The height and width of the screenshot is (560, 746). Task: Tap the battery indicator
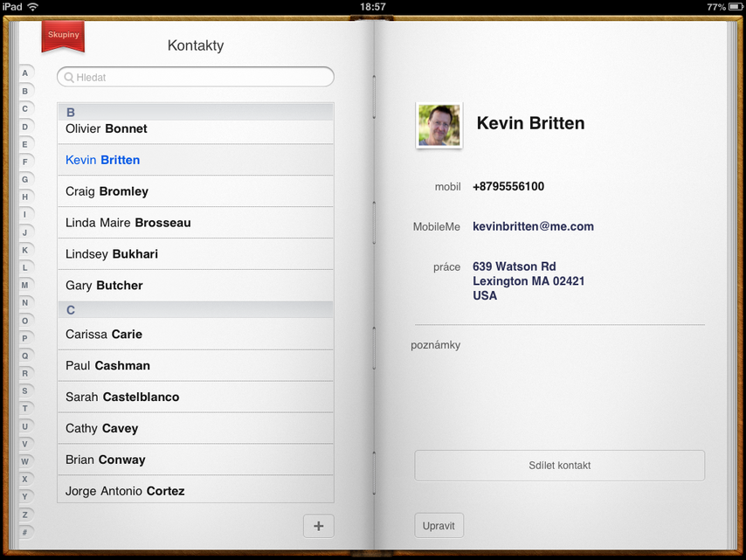tap(732, 6)
